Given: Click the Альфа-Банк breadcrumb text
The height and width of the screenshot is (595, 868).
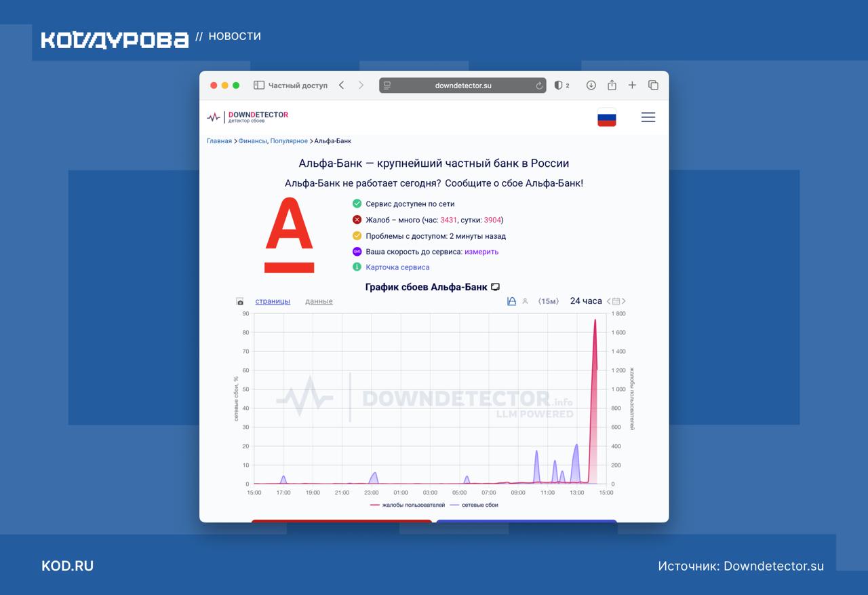Looking at the screenshot, I should tap(333, 141).
